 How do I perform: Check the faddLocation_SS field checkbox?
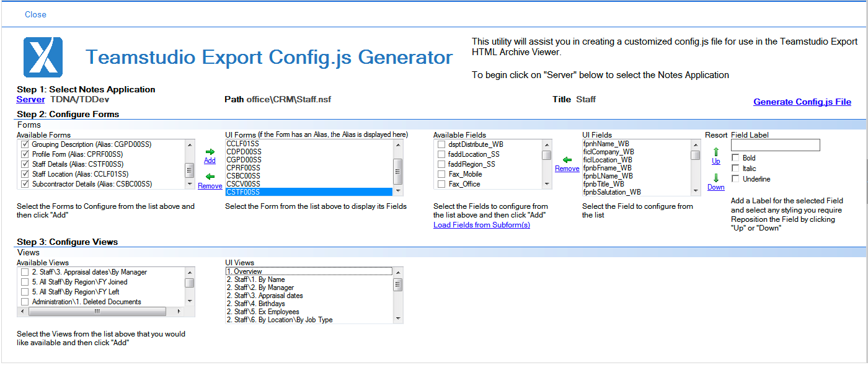pos(441,154)
